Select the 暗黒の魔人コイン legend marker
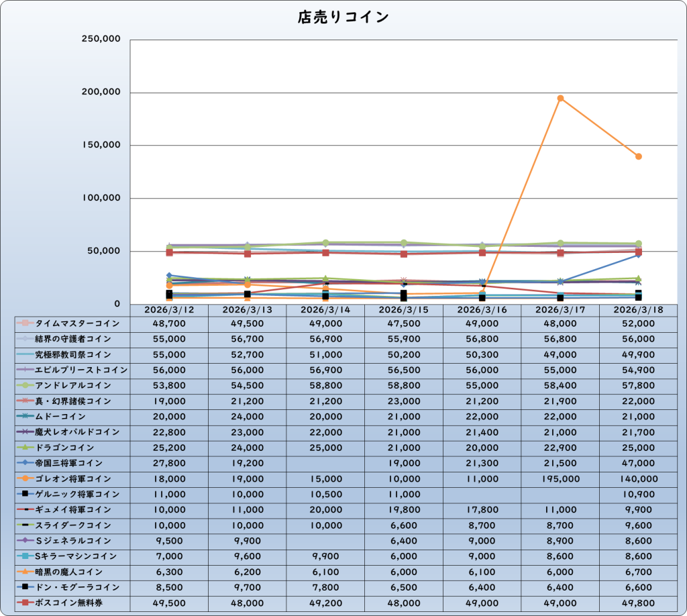The width and height of the screenshot is (687, 616). pos(25,572)
